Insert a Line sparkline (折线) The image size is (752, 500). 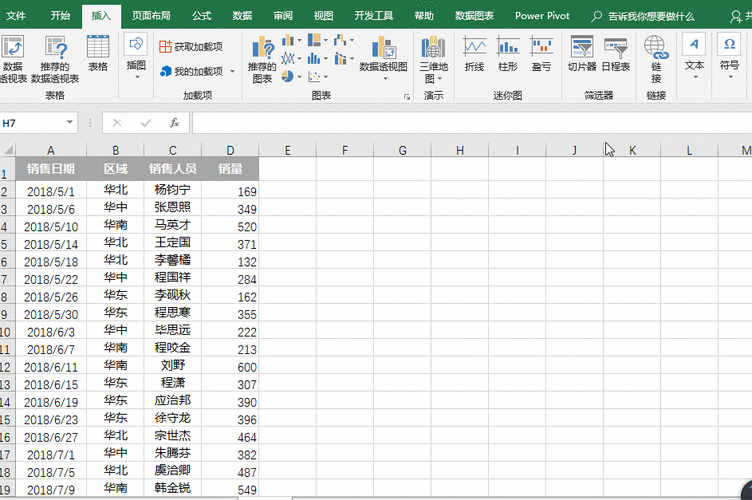point(474,53)
